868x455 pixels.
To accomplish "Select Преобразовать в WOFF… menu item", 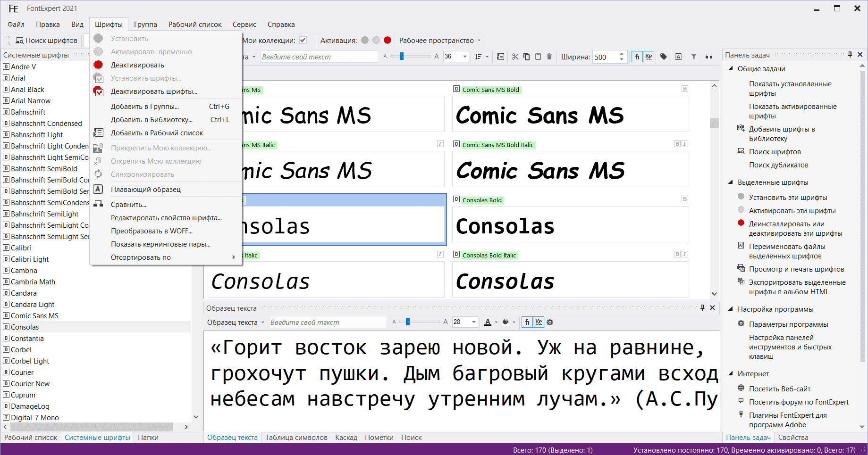I will [166, 231].
